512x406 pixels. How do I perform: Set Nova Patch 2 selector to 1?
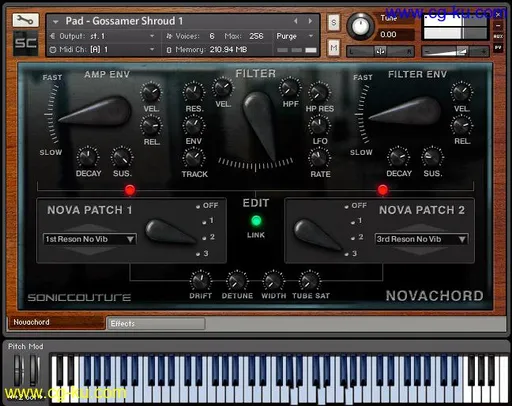coord(356,221)
